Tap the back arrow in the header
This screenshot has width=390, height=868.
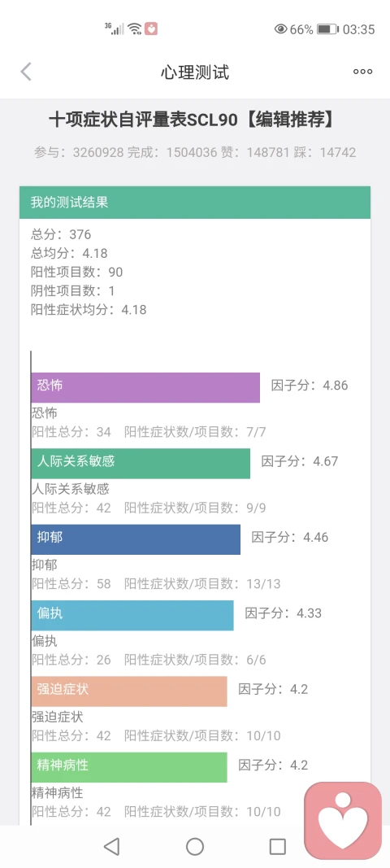pyautogui.click(x=26, y=72)
